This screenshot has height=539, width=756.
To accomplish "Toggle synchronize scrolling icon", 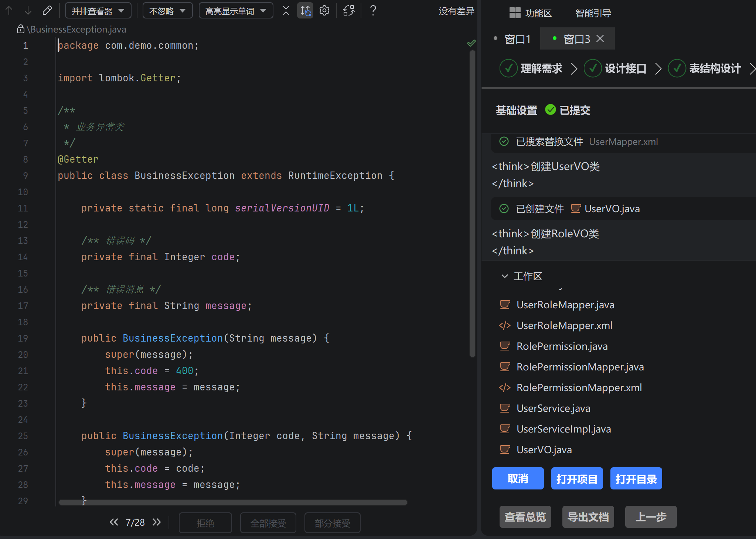I will pos(305,10).
